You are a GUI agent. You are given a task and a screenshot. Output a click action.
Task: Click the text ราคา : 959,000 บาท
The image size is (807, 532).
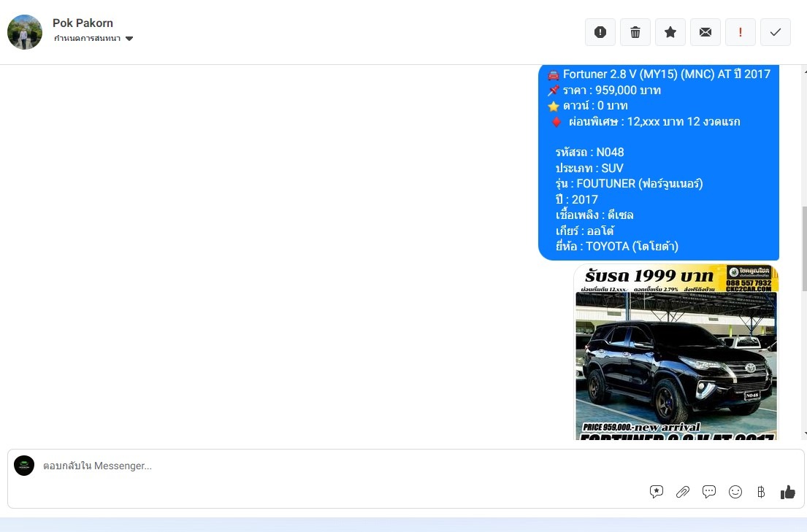click(611, 90)
